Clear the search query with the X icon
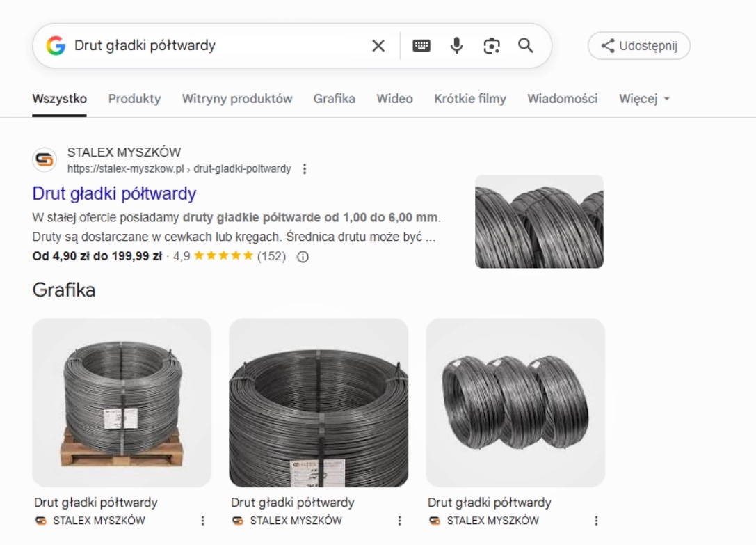Screen dimensions: 756x545 click(378, 46)
